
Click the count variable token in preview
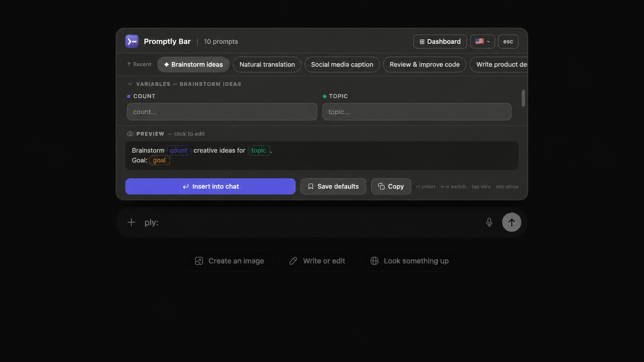(x=179, y=150)
